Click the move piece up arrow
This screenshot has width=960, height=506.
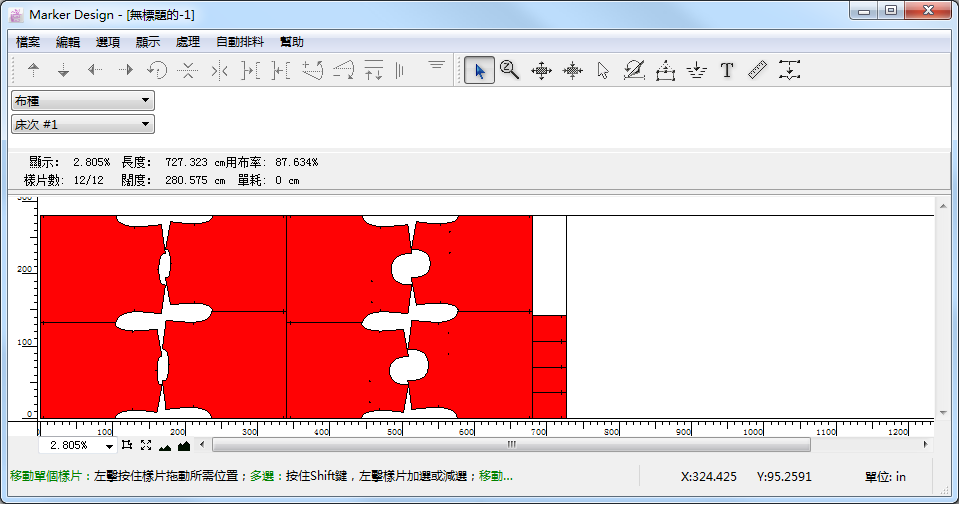[33, 71]
